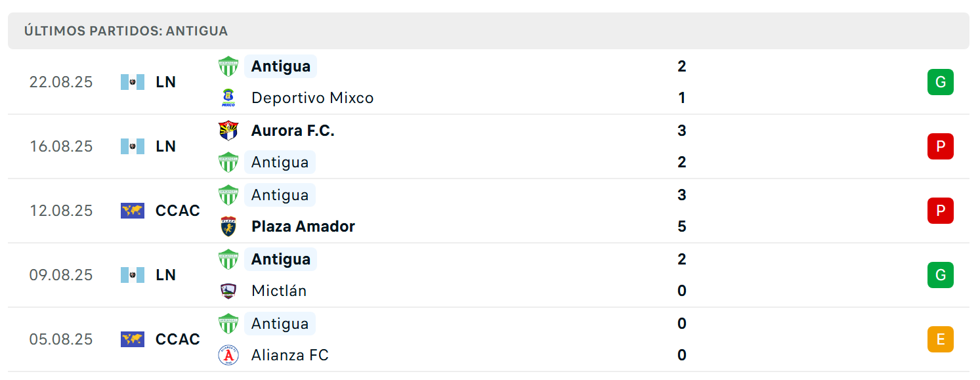Viewport: 980px width, 380px height.
Task: Click the Deportivo Mixco team crest
Action: (228, 98)
